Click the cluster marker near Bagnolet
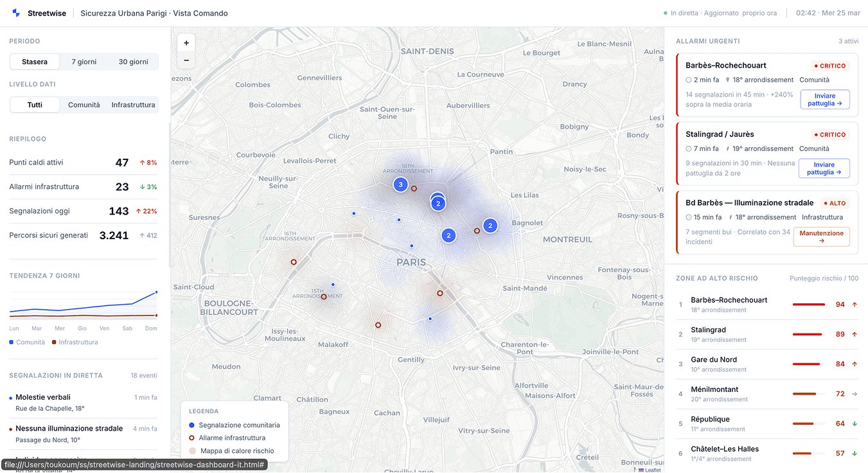Viewport: 868px width, 473px height. 490,225
